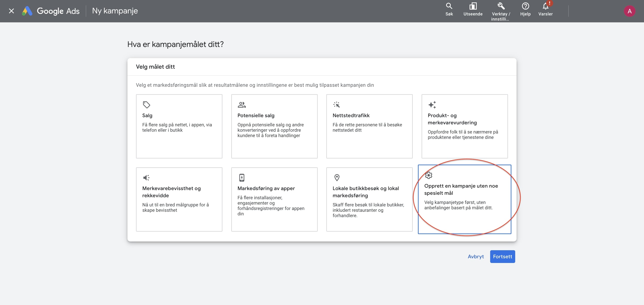Select Merkevarebevissthet og rekkevidde card

[179, 199]
